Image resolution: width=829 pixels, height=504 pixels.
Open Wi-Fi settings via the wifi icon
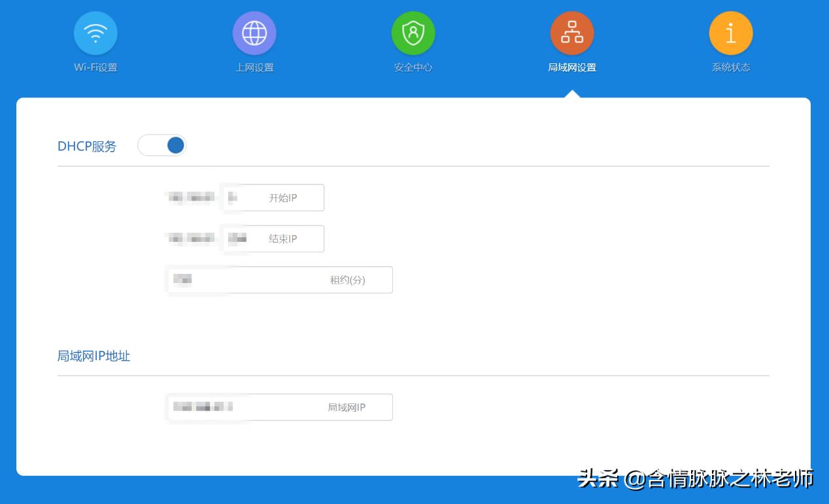click(x=95, y=33)
